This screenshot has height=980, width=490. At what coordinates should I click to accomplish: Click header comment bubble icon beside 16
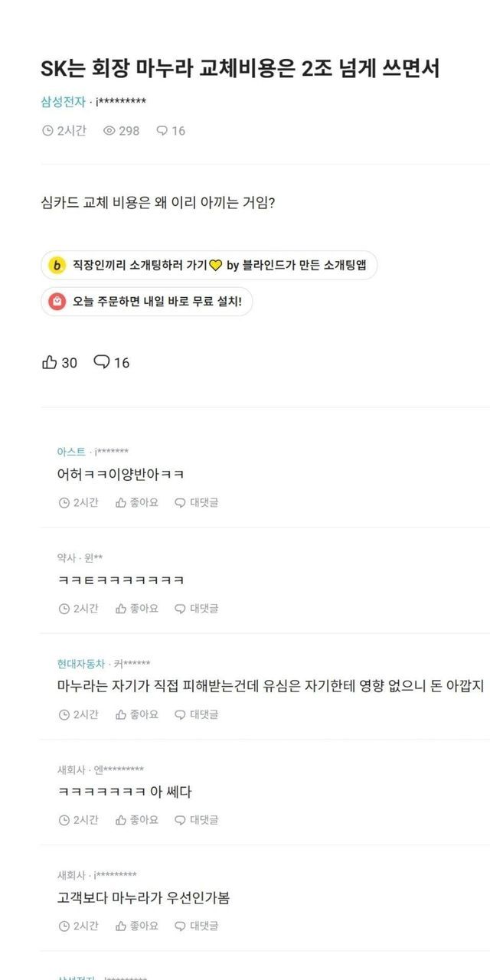click(162, 131)
